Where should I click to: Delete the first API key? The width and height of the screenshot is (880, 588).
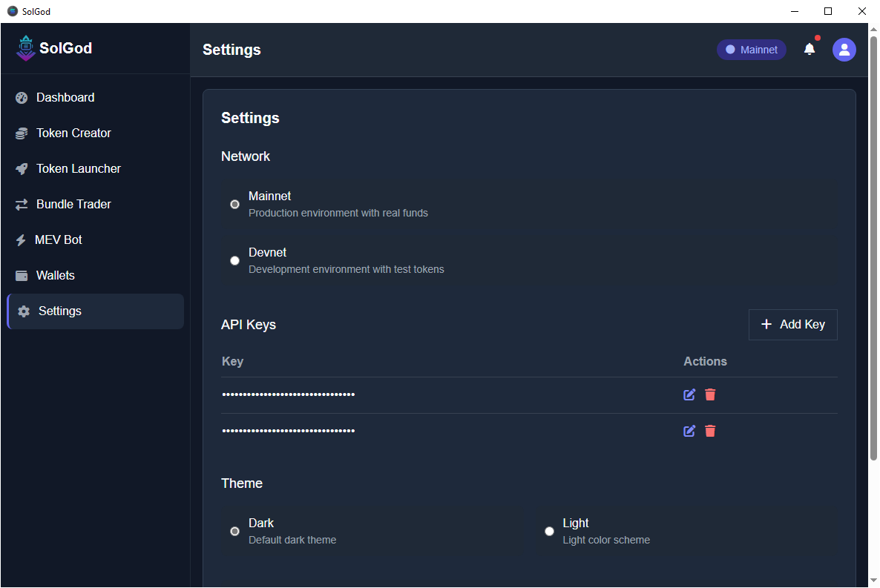point(710,394)
